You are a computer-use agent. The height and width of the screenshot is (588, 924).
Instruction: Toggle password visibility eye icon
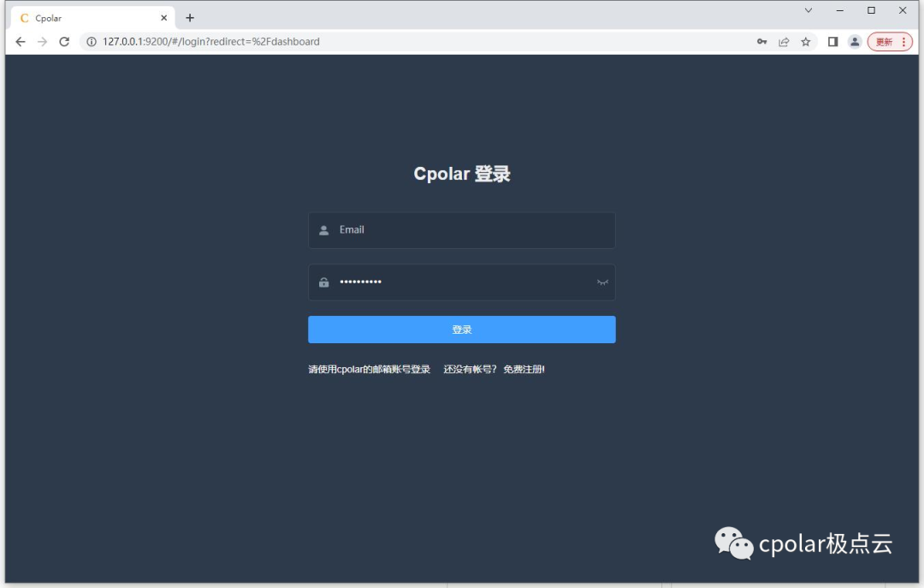click(602, 282)
